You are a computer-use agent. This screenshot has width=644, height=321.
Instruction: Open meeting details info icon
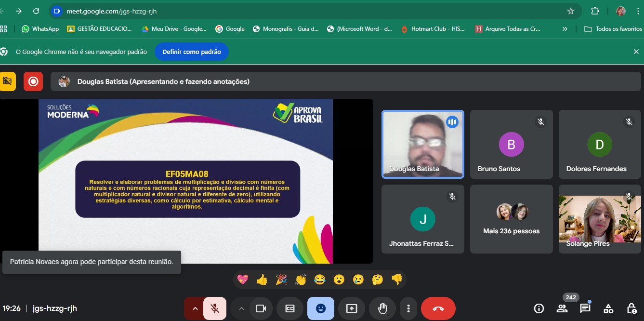(x=539, y=308)
